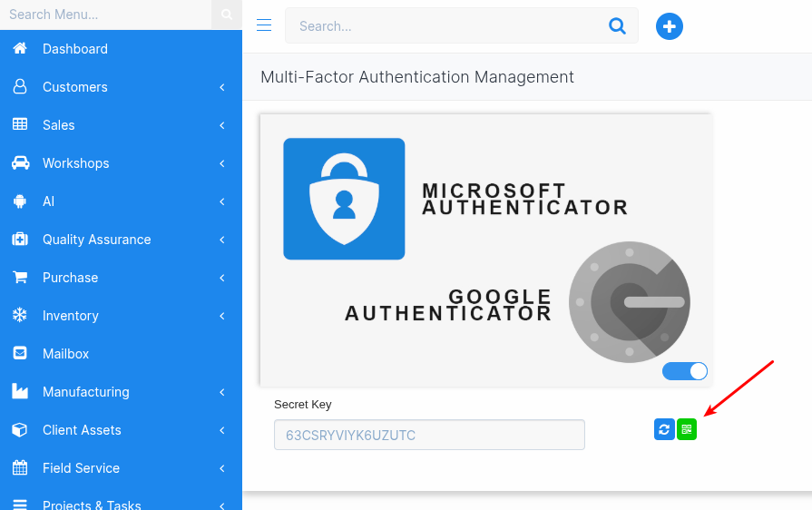Toggle the hamburger sidebar menu icon
The height and width of the screenshot is (510, 812).
pos(264,25)
